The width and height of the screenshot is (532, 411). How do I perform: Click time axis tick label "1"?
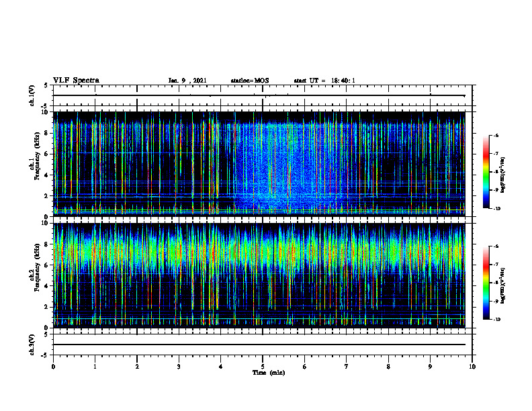click(95, 367)
